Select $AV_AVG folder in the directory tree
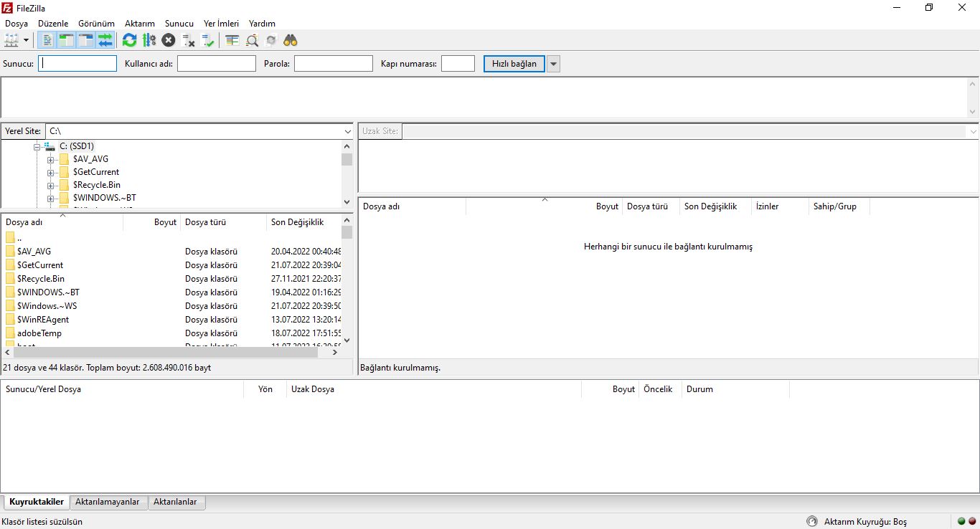This screenshot has width=980, height=529. [x=90, y=159]
